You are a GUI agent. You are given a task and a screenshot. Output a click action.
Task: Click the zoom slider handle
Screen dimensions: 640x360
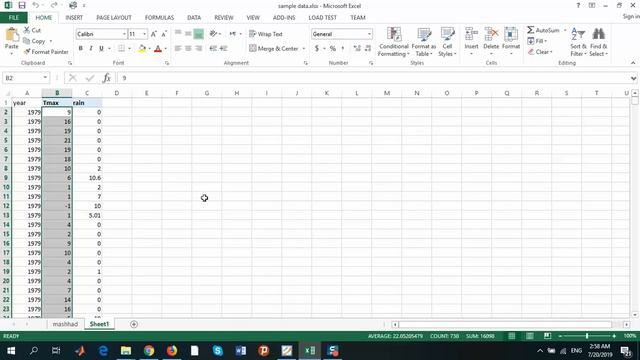pyautogui.click(x=587, y=336)
